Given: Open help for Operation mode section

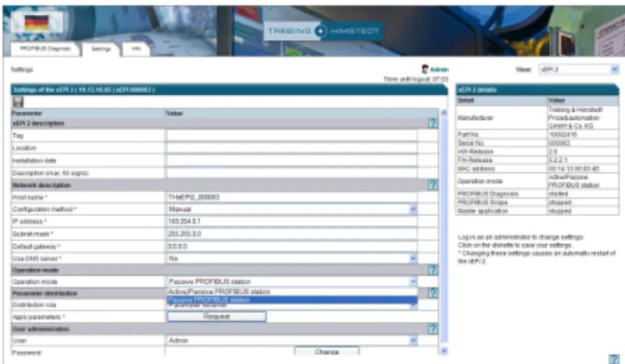Looking at the screenshot, I should (x=432, y=270).
